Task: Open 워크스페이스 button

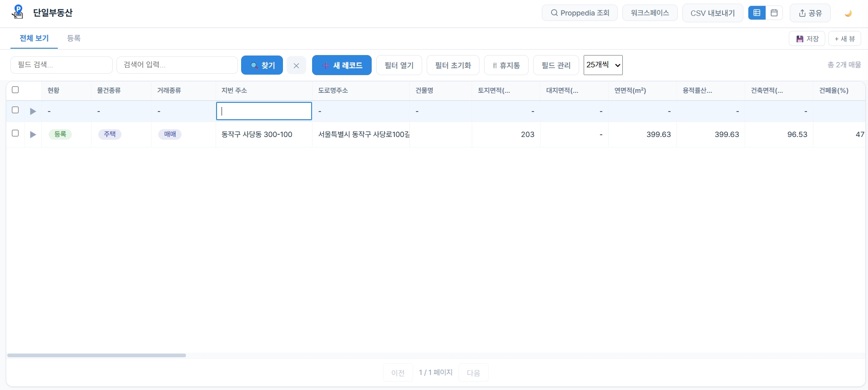Action: (650, 13)
